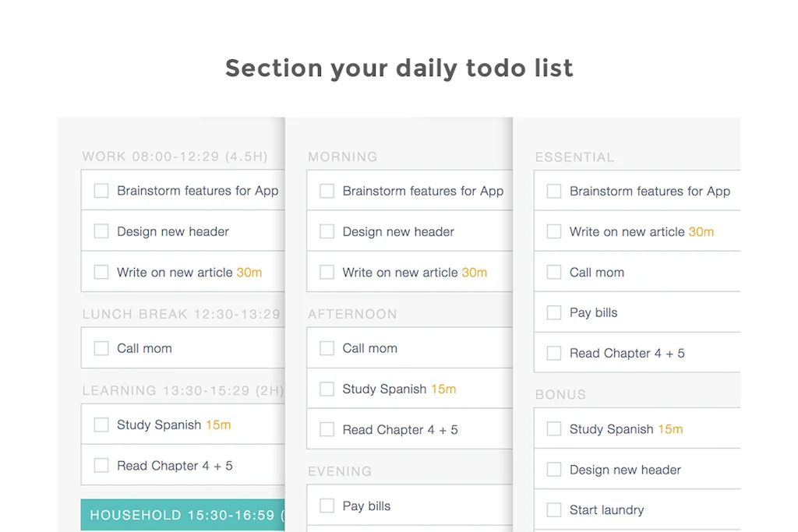The width and height of the screenshot is (798, 532).
Task: Click 'Design new header' task text in Bonus
Action: (x=625, y=470)
